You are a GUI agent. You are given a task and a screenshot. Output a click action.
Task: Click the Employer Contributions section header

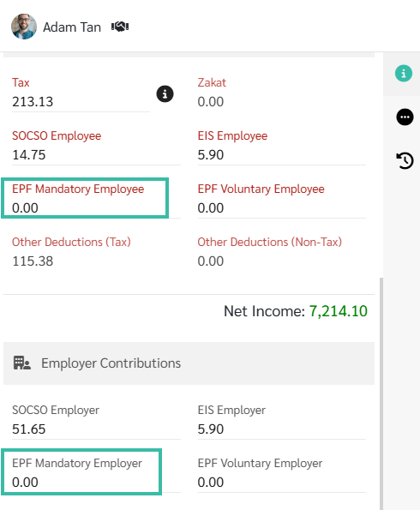[x=189, y=363]
